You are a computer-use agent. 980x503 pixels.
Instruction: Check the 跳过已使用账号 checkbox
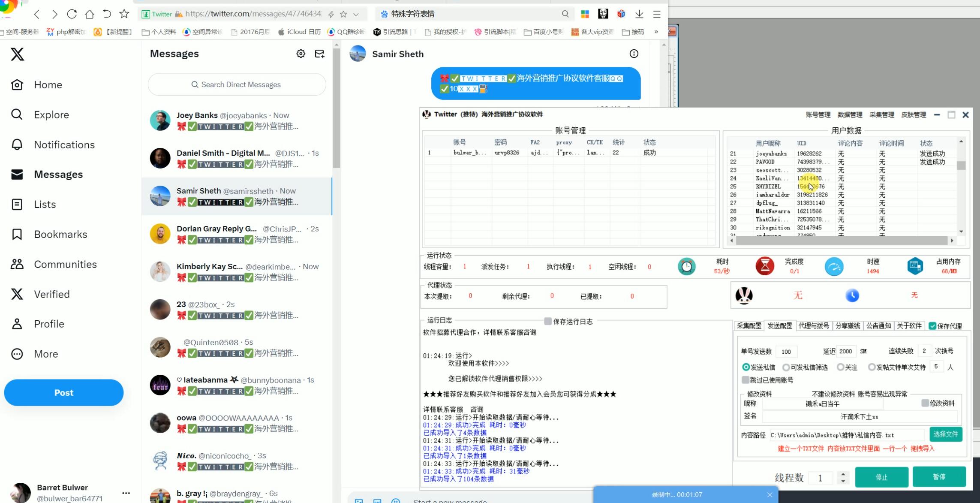[746, 380]
